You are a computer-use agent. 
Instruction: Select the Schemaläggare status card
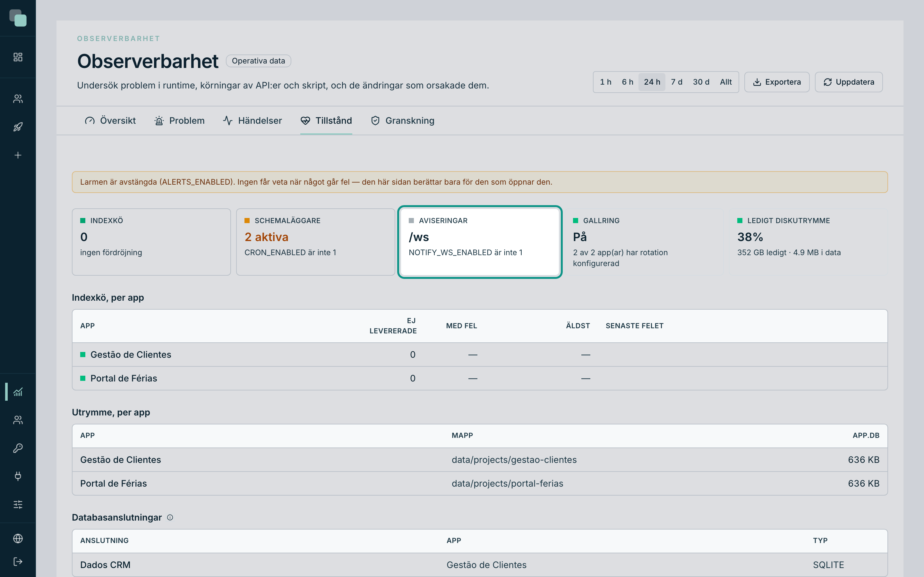pos(315,242)
